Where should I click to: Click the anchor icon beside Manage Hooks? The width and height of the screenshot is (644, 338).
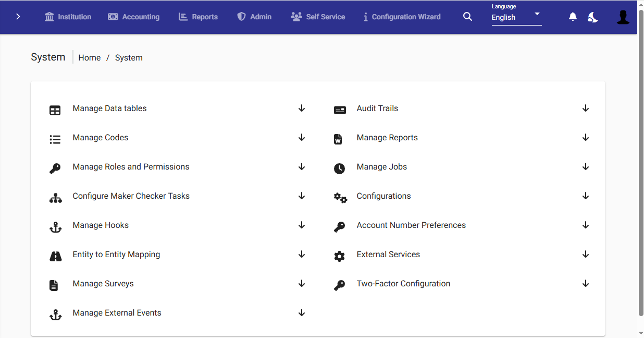point(55,227)
